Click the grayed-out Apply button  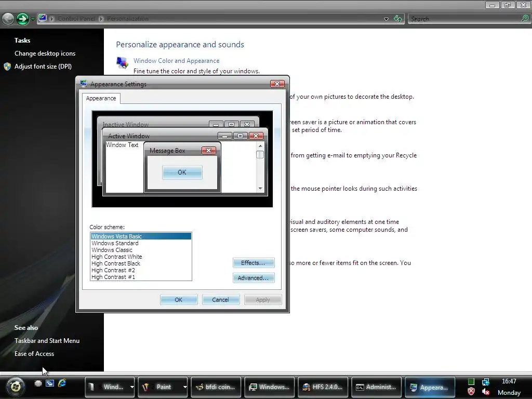point(263,300)
